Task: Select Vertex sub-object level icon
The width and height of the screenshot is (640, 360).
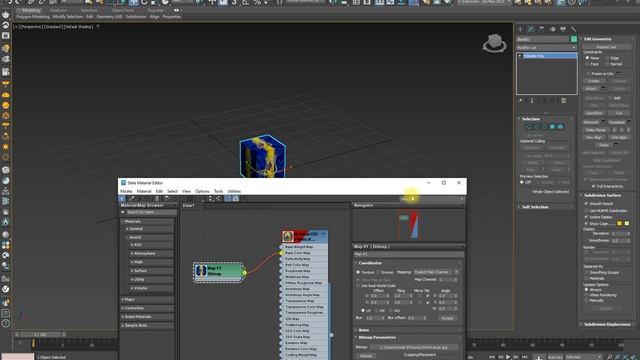Action: 529,127
